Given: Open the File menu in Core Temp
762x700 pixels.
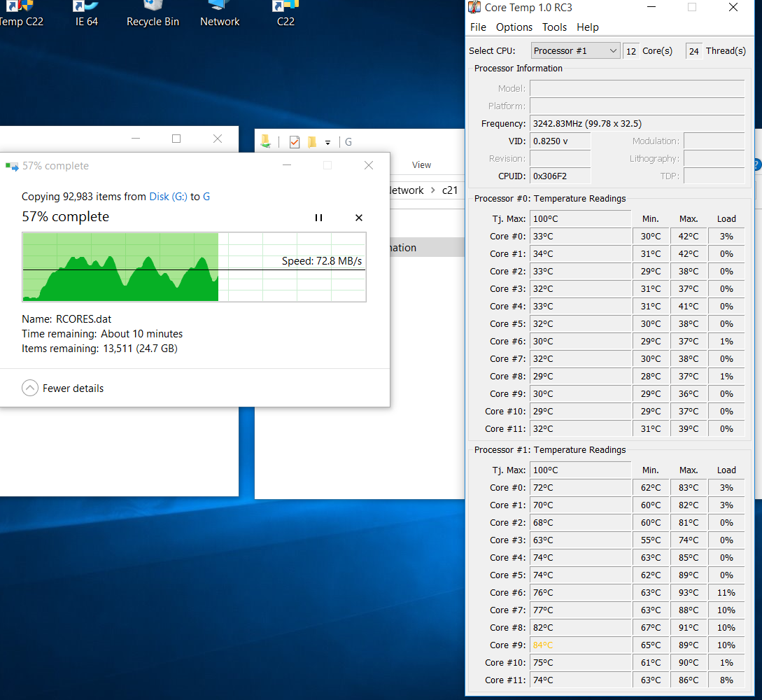Looking at the screenshot, I should [x=478, y=27].
